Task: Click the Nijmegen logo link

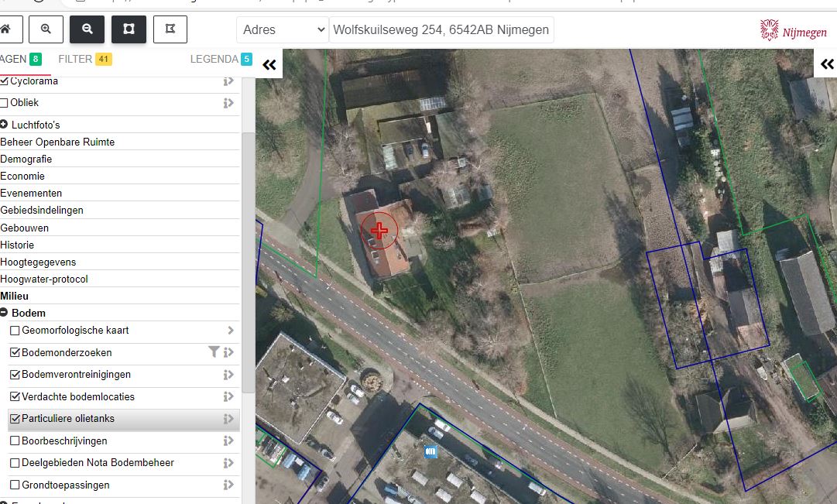Action: point(793,31)
